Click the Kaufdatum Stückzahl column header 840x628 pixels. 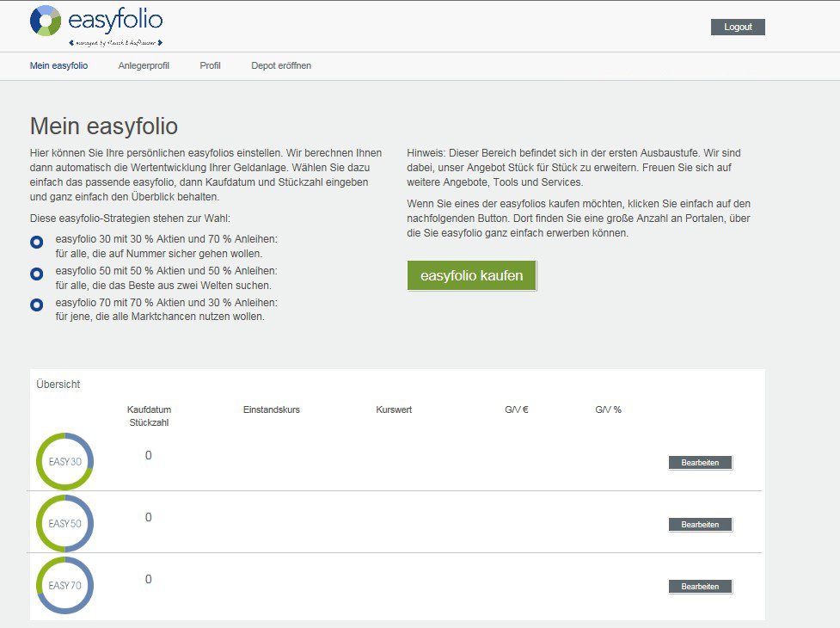[149, 416]
